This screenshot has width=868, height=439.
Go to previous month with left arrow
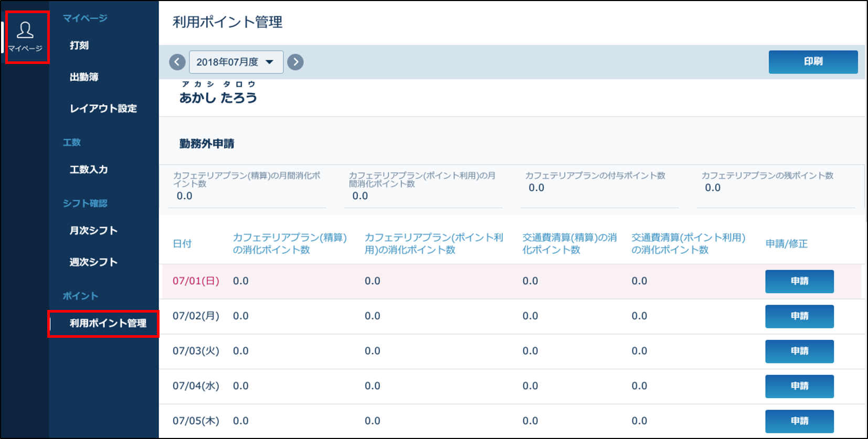point(177,62)
